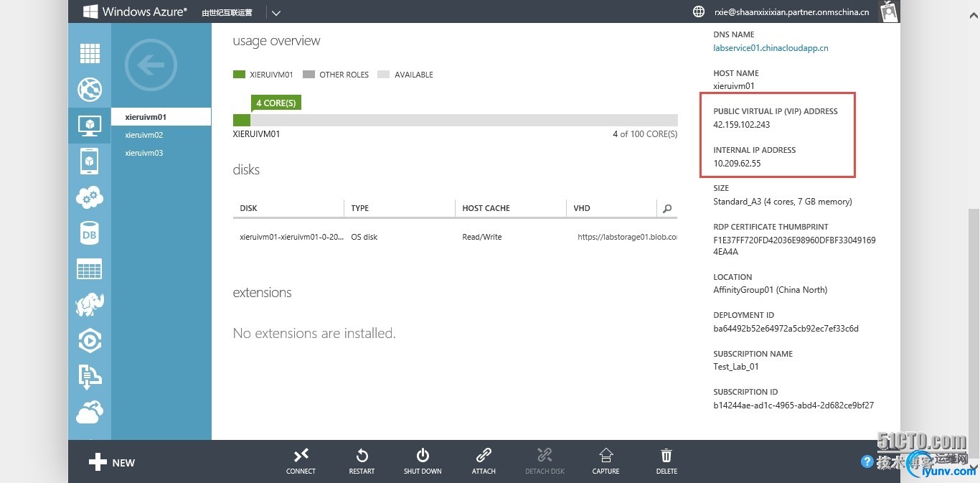Select the subscription ID value

(x=793, y=405)
